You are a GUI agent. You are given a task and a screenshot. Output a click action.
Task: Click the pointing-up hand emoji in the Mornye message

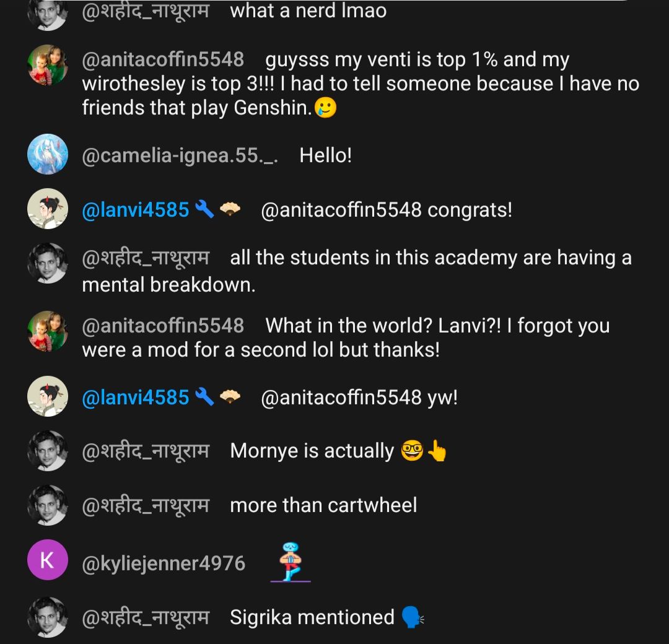(x=437, y=452)
